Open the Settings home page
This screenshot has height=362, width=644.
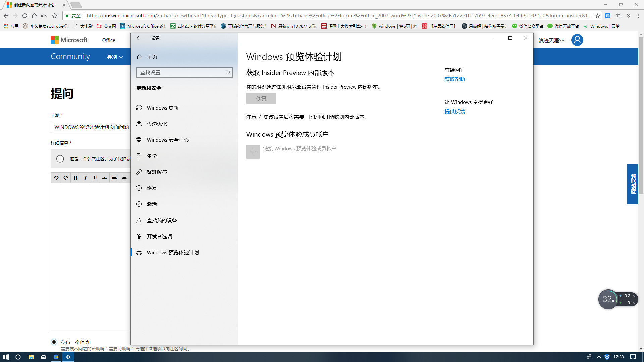[147, 57]
